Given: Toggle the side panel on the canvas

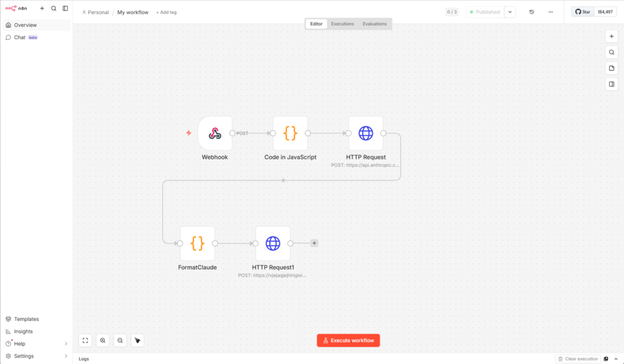Looking at the screenshot, I should coord(611,84).
